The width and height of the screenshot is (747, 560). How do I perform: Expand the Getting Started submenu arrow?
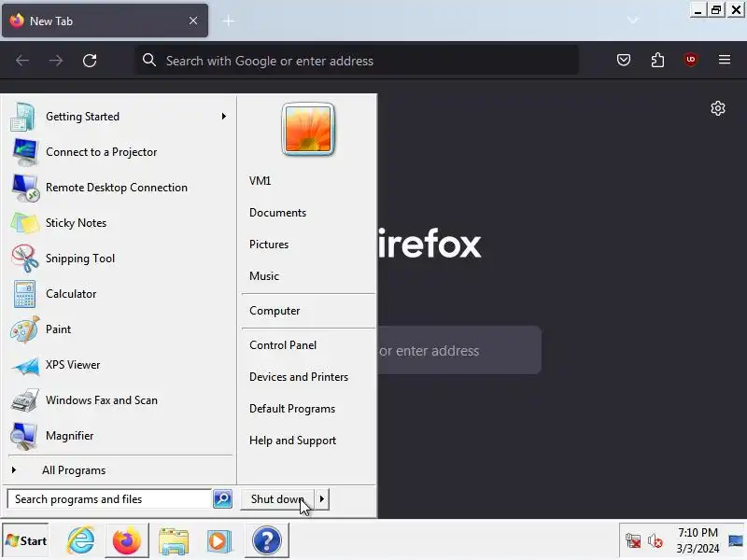[x=223, y=116]
